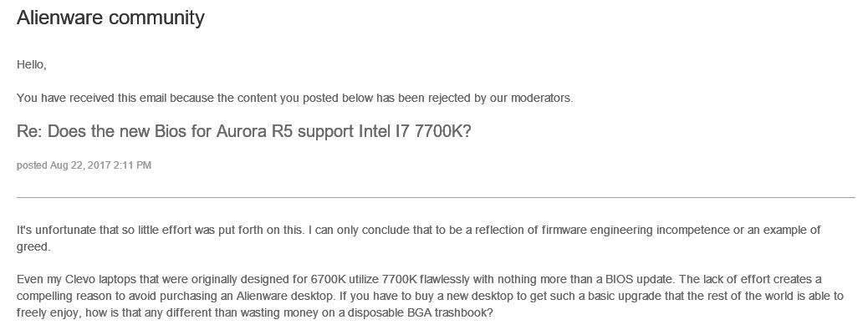Click 6700K in the second paragraph

(x=327, y=280)
